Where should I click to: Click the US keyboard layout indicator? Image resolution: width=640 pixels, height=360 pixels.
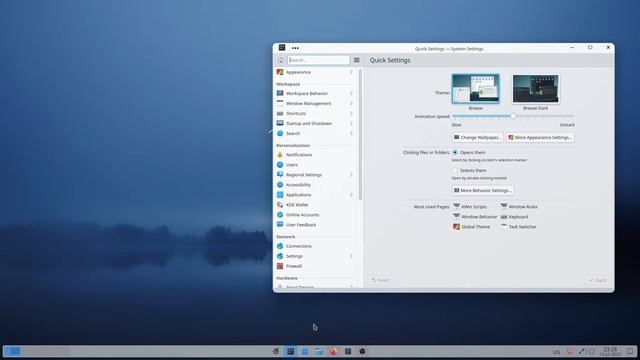(556, 352)
